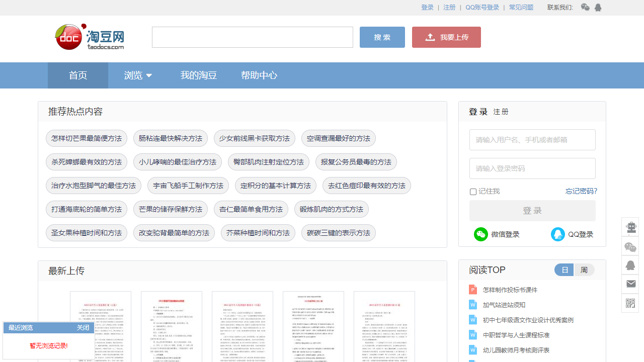The image size is (644, 362).
Task: Click the email envelope sidebar icon
Action: [630, 284]
